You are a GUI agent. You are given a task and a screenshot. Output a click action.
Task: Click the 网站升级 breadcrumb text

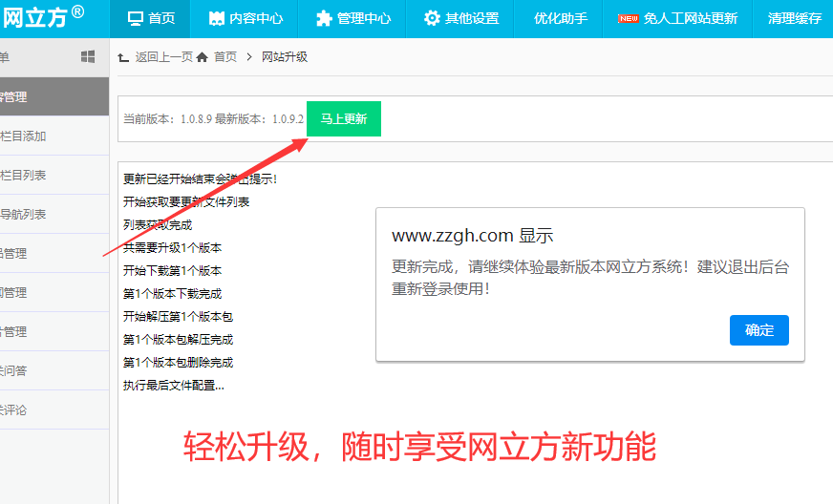click(x=285, y=57)
